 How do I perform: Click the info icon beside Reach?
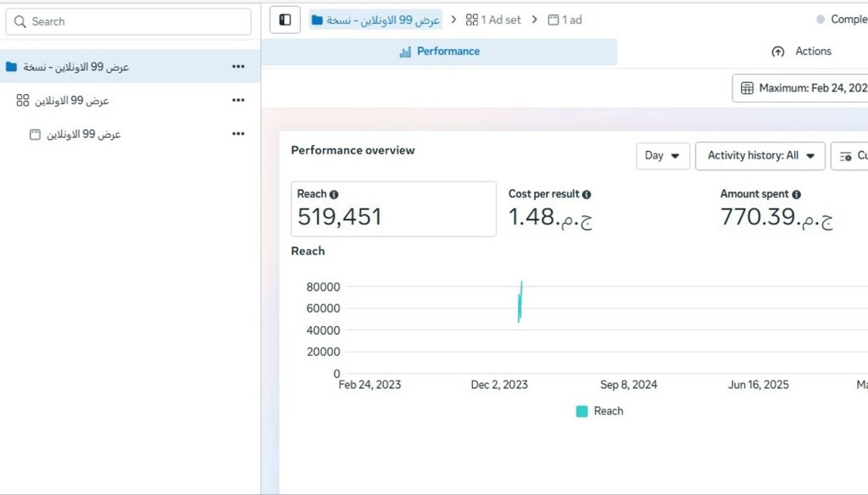(334, 194)
